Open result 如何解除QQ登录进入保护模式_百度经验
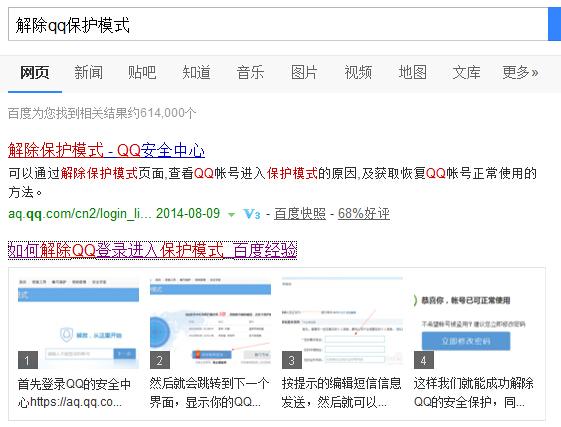561x427 pixels. click(152, 250)
